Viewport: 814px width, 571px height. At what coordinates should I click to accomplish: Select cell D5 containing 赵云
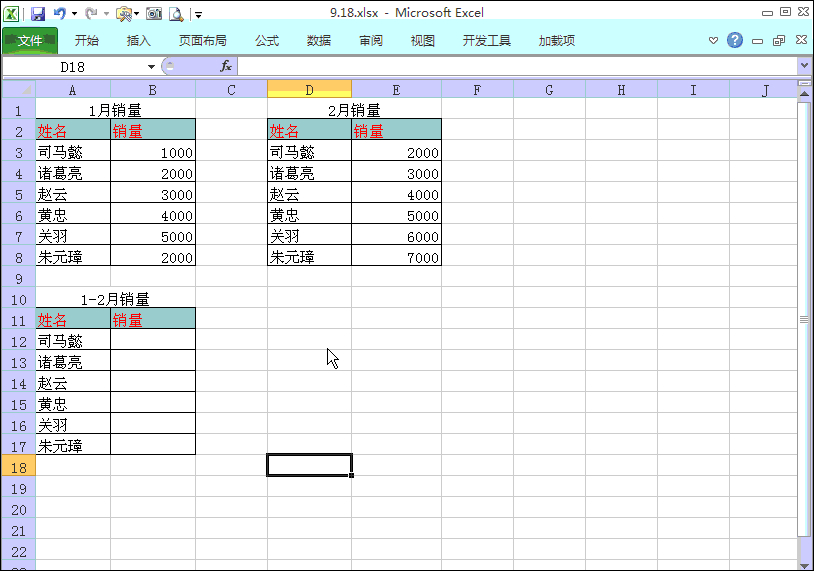309,194
